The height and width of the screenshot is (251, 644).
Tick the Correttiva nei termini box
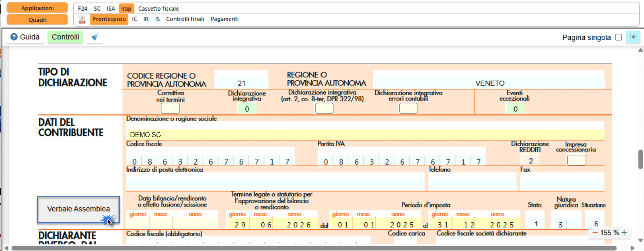coord(170,108)
